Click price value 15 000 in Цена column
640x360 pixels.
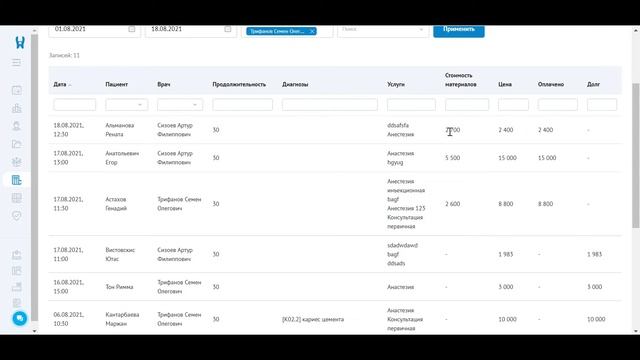point(507,158)
